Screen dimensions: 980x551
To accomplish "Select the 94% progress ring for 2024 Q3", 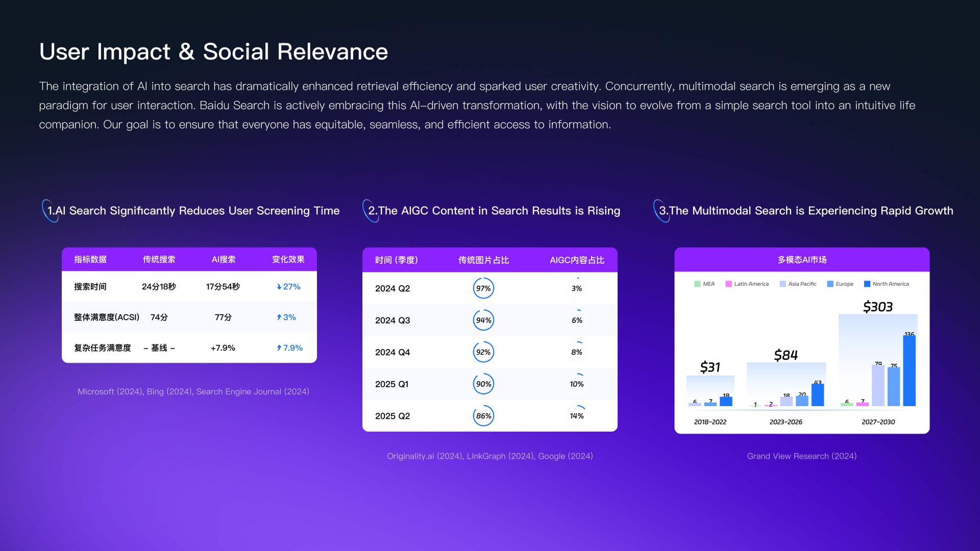I will tap(483, 320).
